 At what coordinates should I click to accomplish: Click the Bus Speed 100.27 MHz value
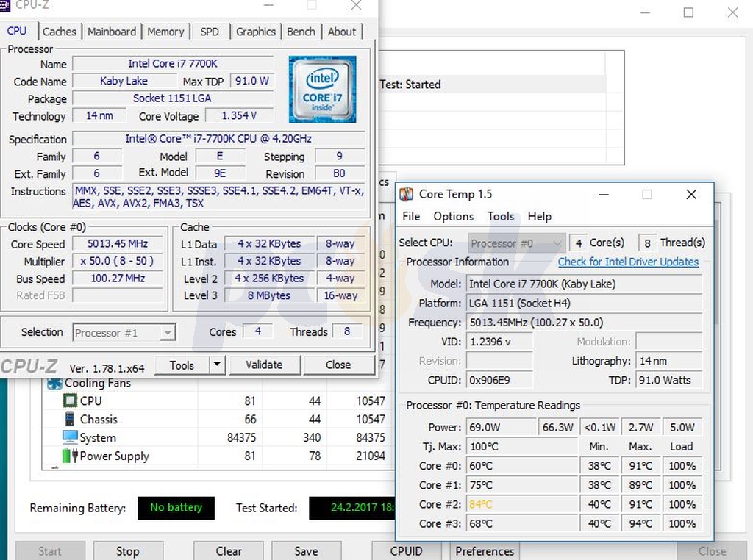click(x=118, y=279)
